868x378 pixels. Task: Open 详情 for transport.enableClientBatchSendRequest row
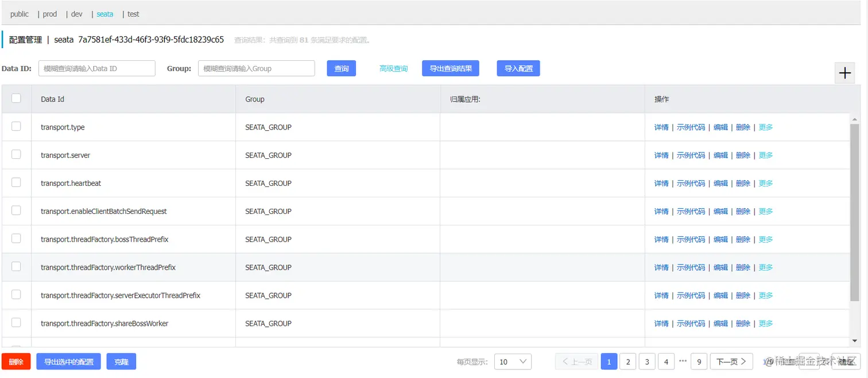tap(661, 212)
